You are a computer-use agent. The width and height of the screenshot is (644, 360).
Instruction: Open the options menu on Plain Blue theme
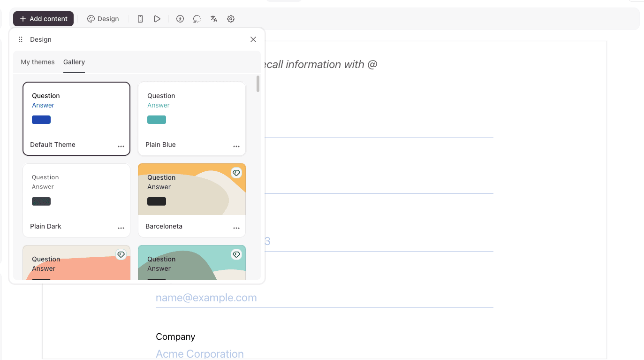236,146
